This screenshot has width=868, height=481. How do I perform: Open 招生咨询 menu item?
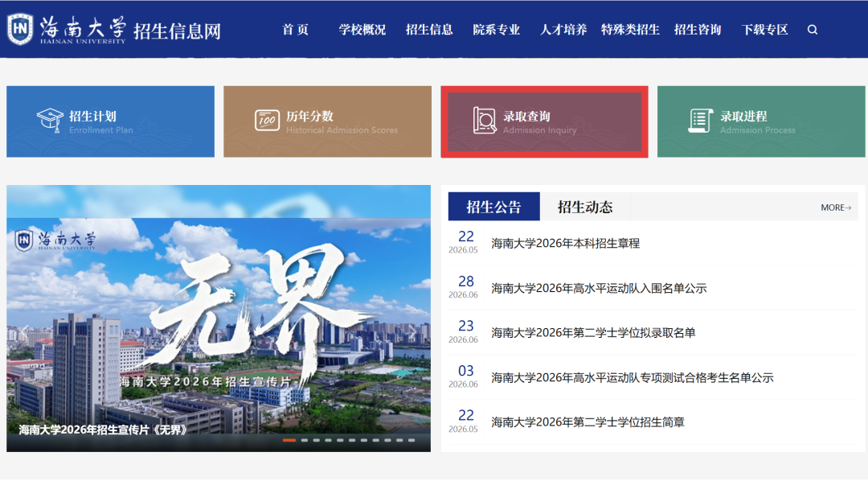tap(698, 30)
